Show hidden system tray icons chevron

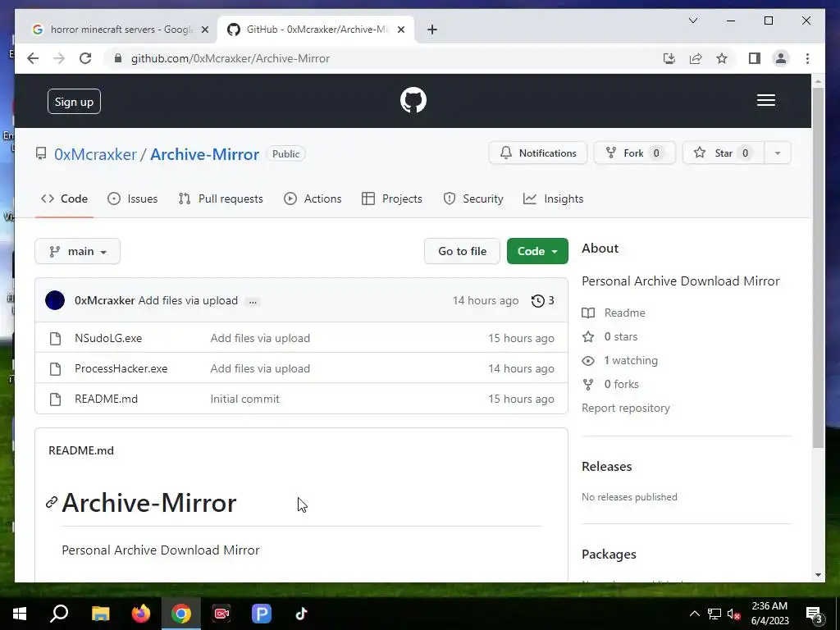(x=694, y=614)
